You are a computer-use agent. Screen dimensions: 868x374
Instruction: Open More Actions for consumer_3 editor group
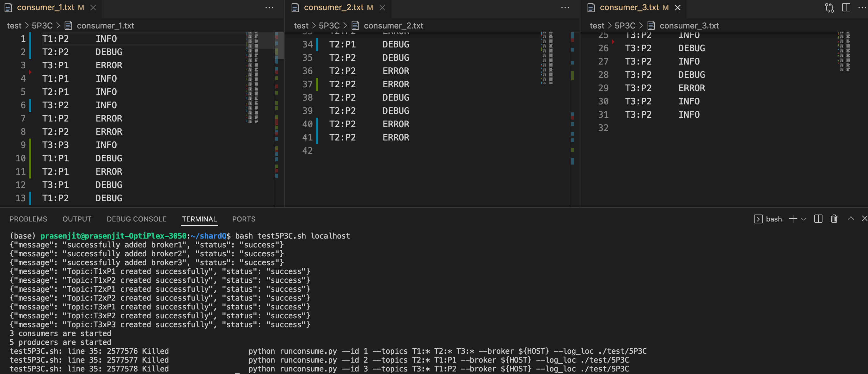862,7
